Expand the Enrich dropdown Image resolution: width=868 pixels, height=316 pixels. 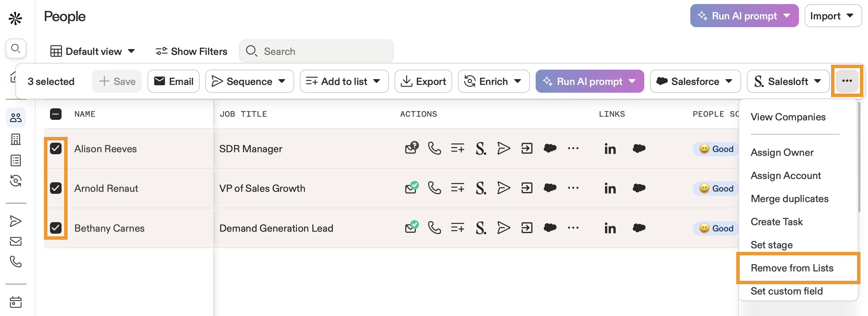point(493,81)
